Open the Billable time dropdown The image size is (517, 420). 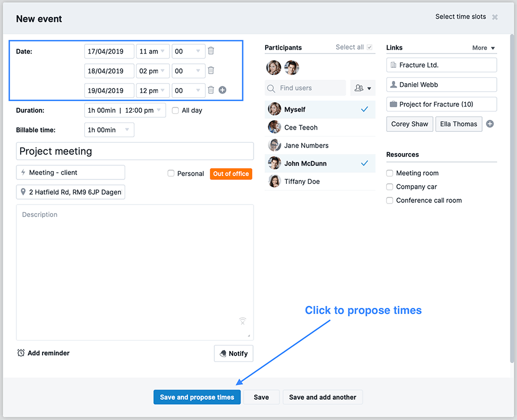click(x=109, y=130)
